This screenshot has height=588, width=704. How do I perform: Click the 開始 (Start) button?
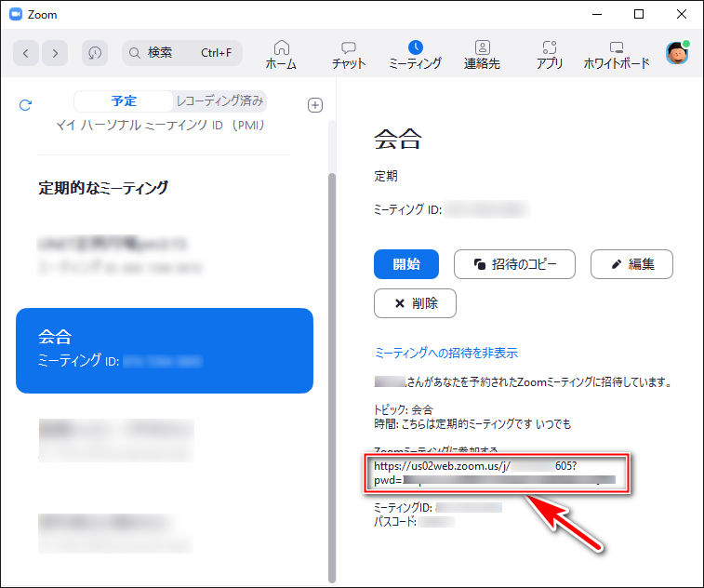coord(406,264)
